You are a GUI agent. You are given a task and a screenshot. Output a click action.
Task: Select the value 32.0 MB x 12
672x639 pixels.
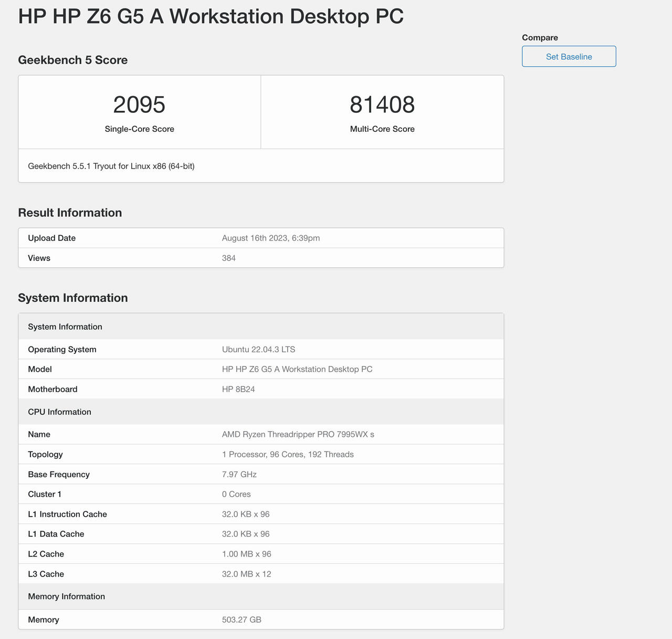click(247, 574)
